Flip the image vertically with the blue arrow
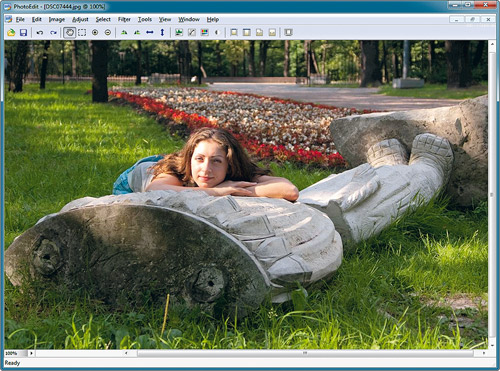 tap(162, 32)
